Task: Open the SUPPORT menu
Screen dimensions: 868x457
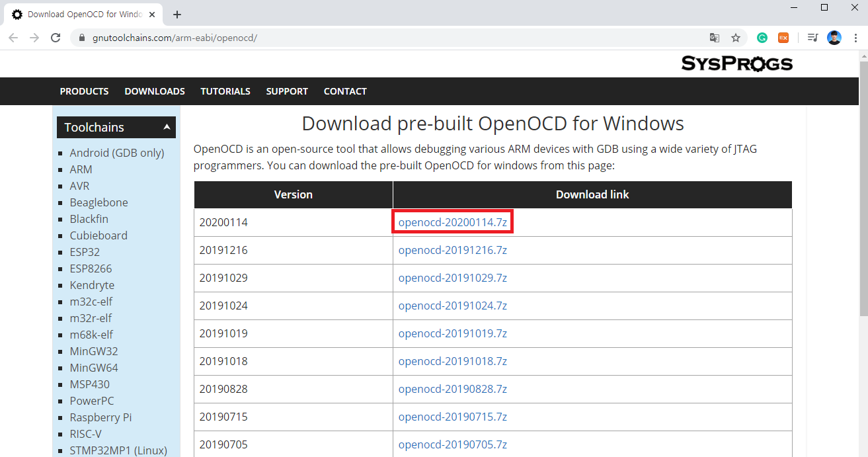Action: 287,91
